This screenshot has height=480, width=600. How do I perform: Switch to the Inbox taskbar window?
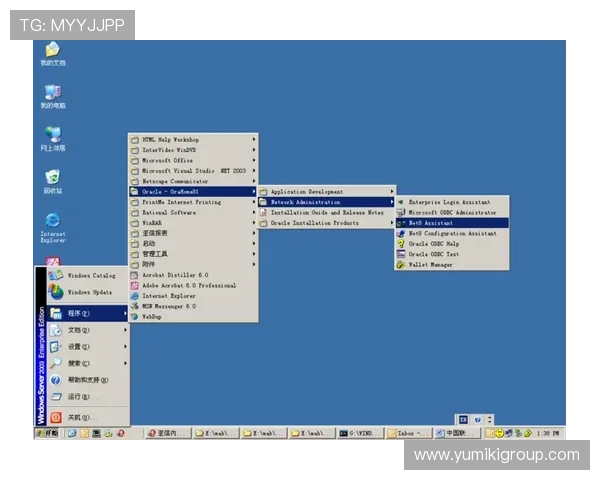click(x=409, y=433)
